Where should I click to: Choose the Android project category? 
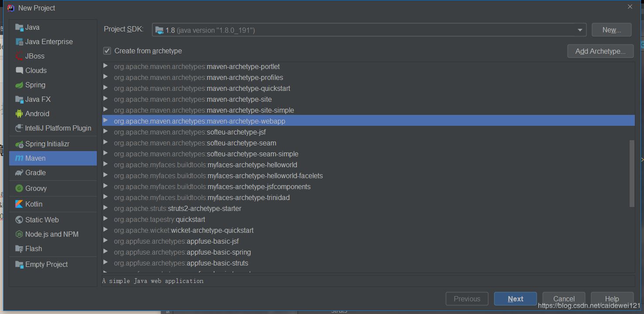coord(36,114)
